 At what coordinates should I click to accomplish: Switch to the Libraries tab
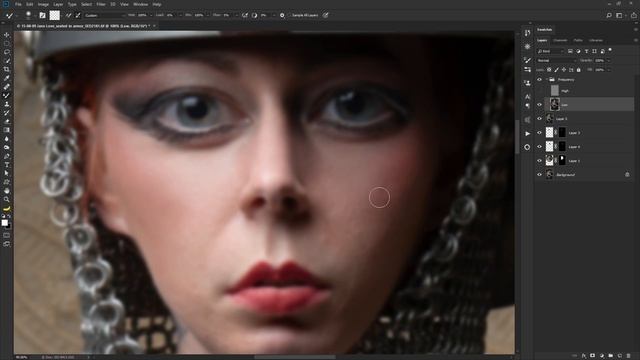596,40
